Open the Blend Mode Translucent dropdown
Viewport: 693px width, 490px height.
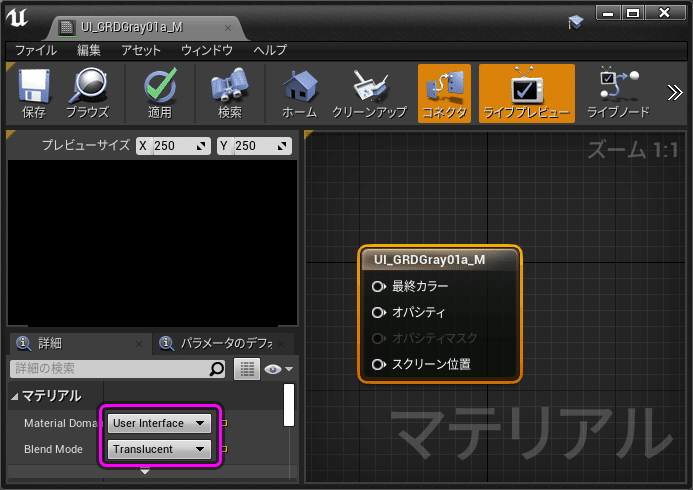pos(159,449)
